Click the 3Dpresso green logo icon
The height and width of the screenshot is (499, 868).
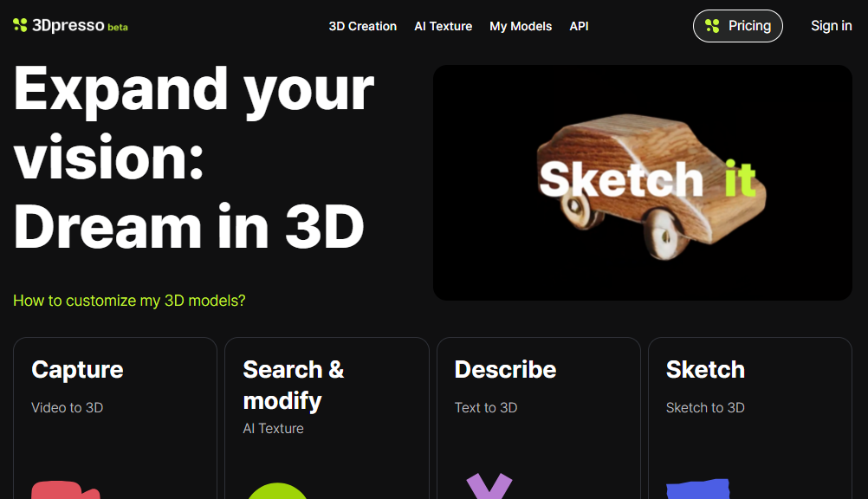click(x=20, y=26)
